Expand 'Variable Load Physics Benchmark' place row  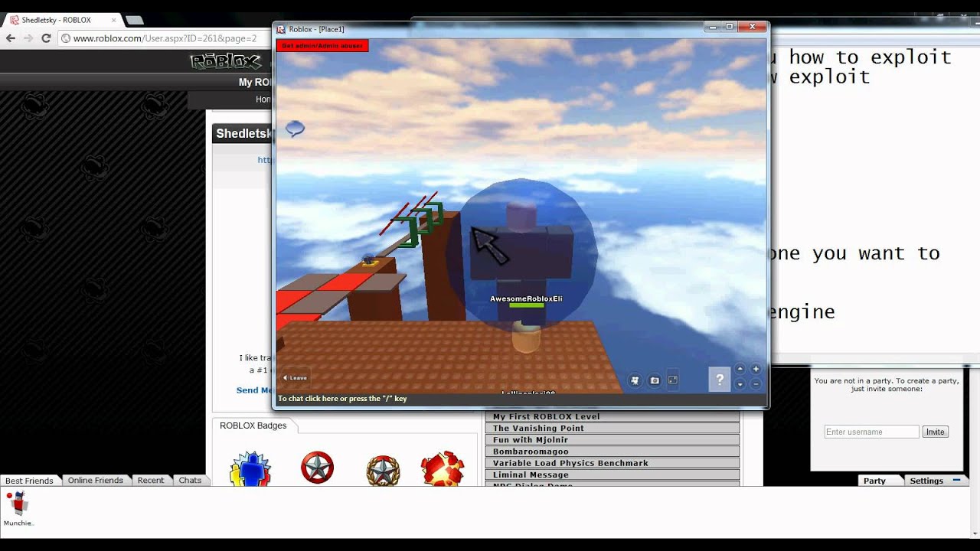(612, 463)
